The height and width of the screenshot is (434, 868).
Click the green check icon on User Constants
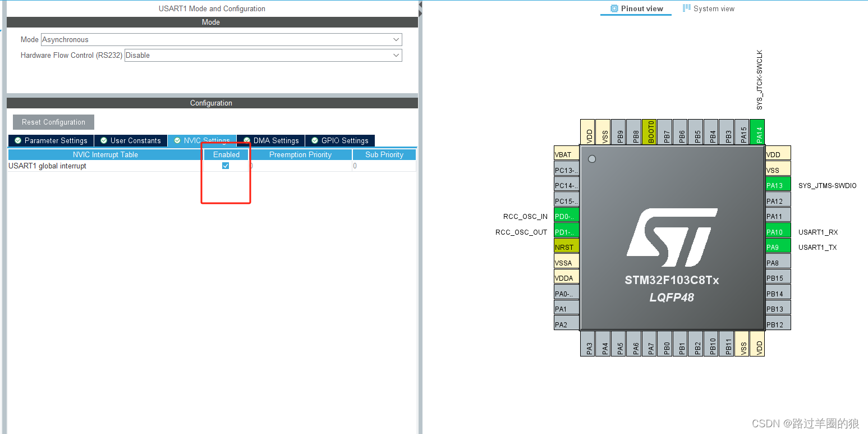pos(104,140)
